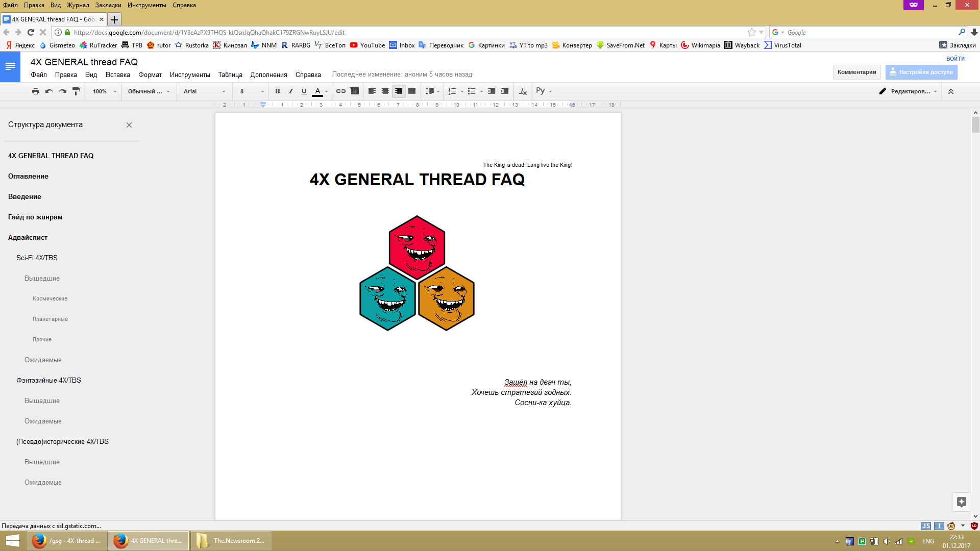This screenshot has width=980, height=551.
Task: Click the Комментарии button
Action: [857, 72]
